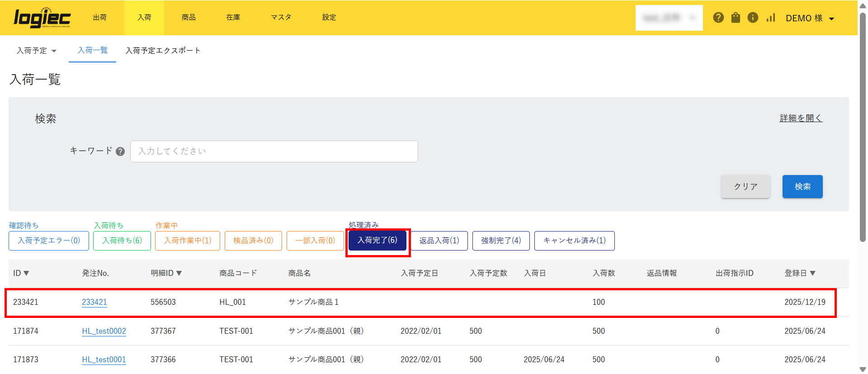Expand the DEMO 様 user menu

click(x=810, y=18)
